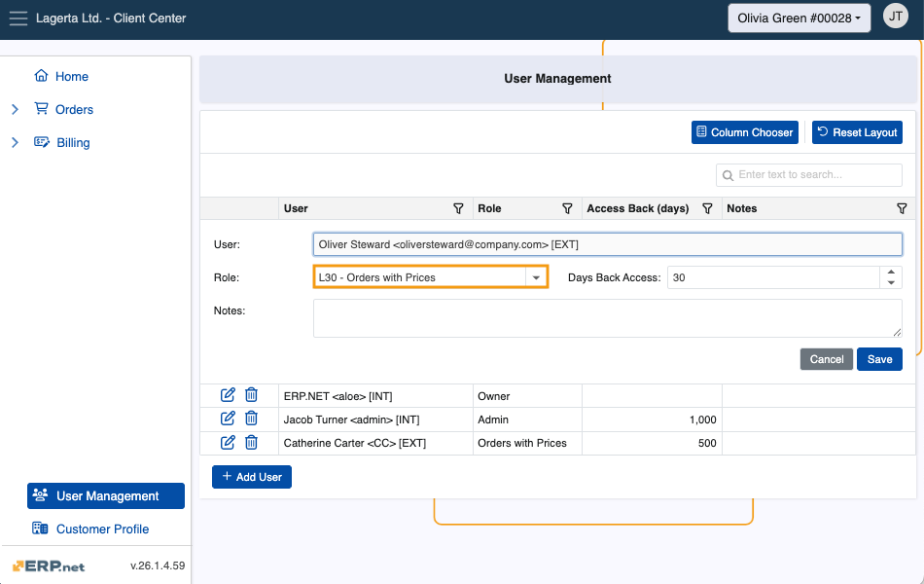Filter the Notes column

[902, 208]
